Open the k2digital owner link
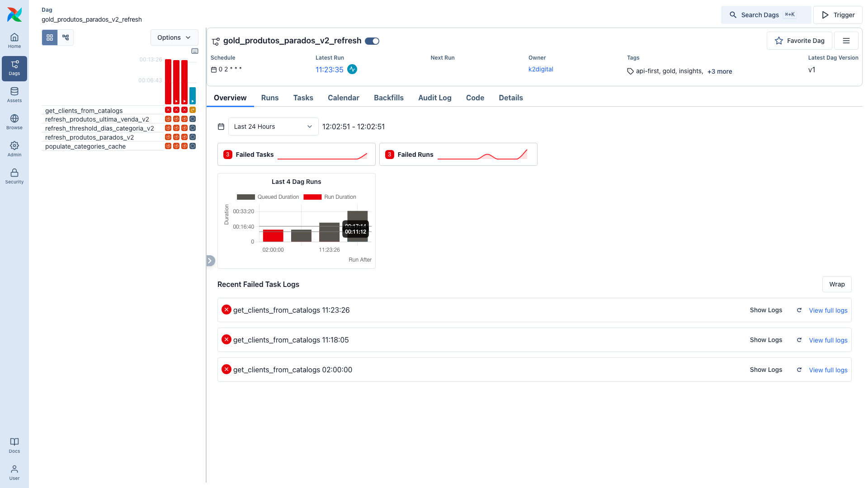Image resolution: width=868 pixels, height=488 pixels. (x=541, y=69)
